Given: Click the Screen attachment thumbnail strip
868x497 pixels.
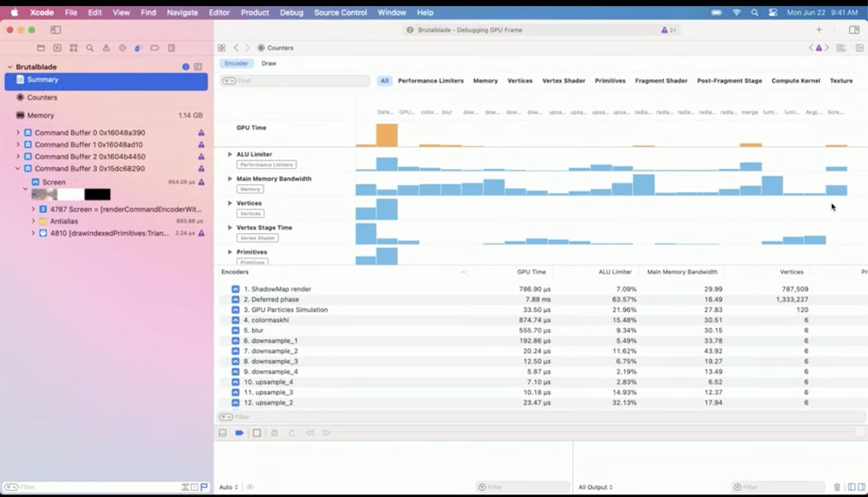Looking at the screenshot, I should [x=71, y=195].
